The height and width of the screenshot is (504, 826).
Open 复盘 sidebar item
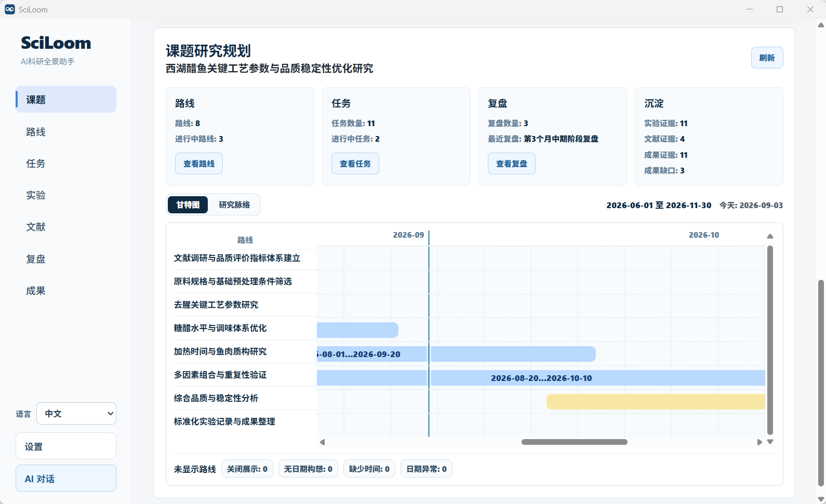(66, 259)
